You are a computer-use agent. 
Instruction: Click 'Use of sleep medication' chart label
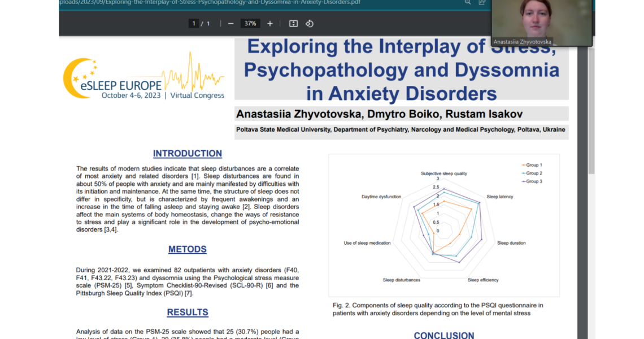click(x=367, y=244)
